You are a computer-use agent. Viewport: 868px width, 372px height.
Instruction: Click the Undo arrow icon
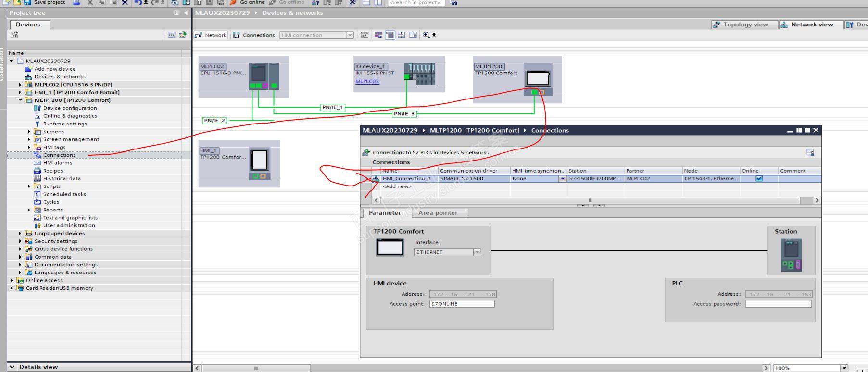coord(138,2)
